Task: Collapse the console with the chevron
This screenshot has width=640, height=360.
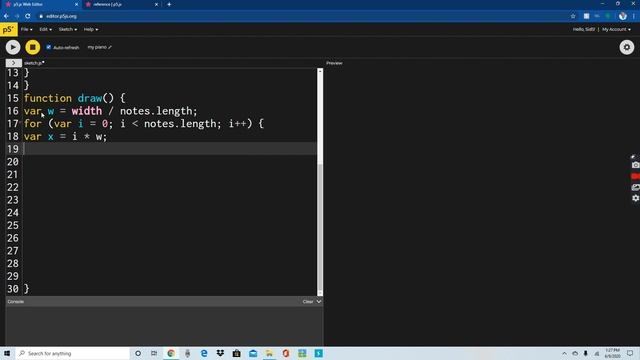Action: [x=319, y=302]
